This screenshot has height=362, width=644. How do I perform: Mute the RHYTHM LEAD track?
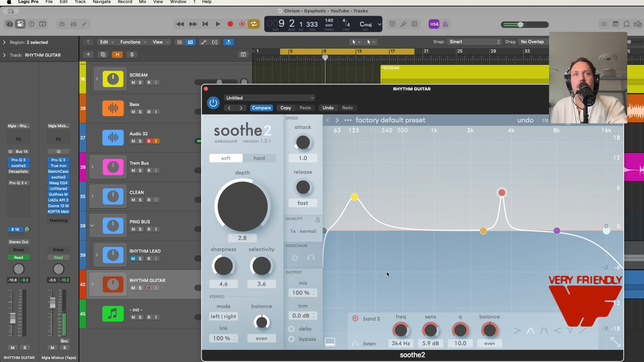click(133, 258)
